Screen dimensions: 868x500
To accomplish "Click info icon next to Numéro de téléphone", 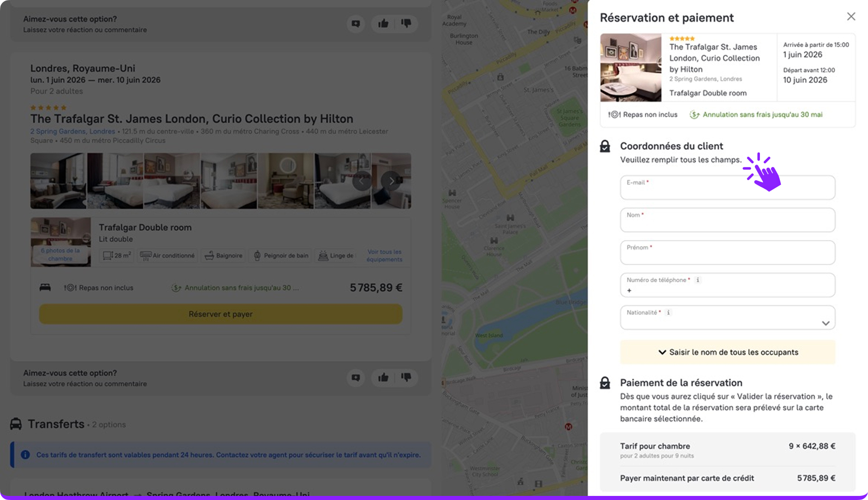I will (x=698, y=280).
